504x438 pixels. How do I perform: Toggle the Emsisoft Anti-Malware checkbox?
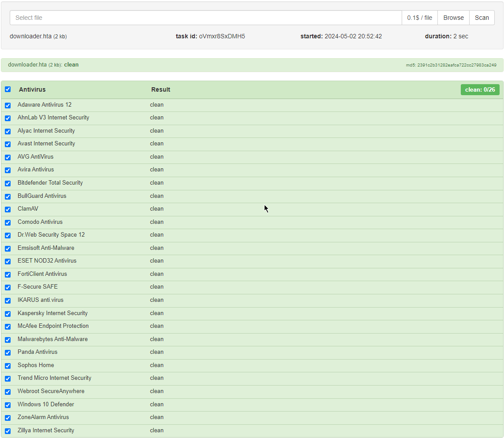click(7, 249)
